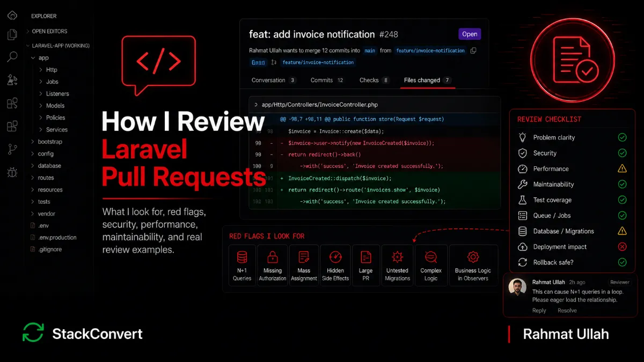Viewport: 644px width, 362px height.
Task: Switch to the Commits tab
Action: 327,80
